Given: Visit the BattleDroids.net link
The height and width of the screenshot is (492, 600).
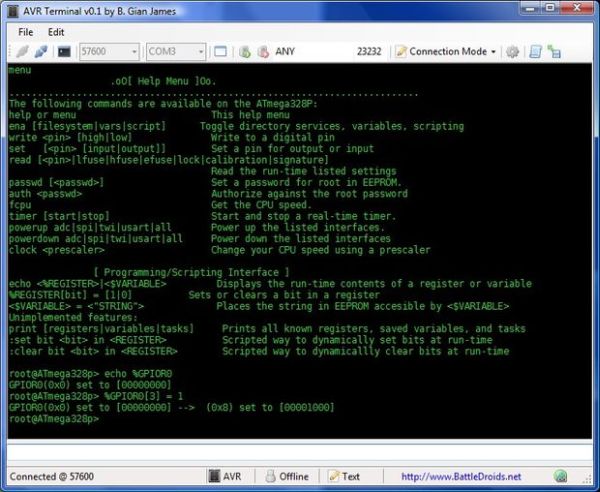Looking at the screenshot, I should click(461, 476).
